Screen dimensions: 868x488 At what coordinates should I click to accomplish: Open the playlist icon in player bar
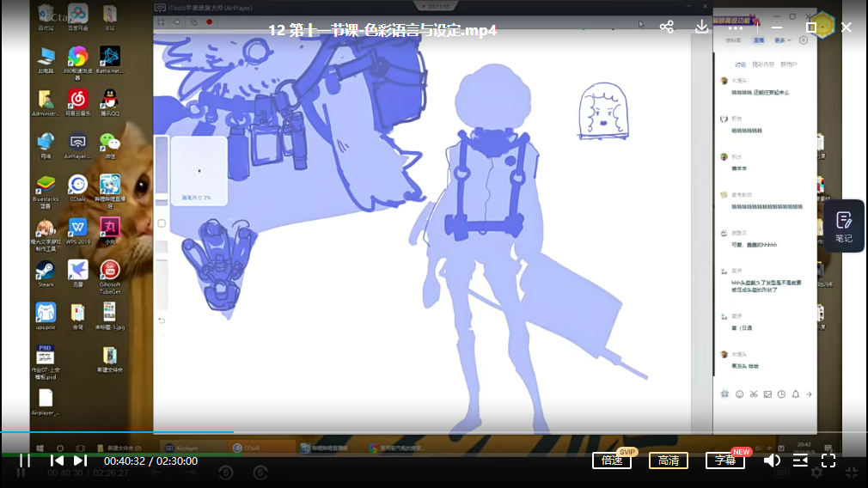pos(800,461)
